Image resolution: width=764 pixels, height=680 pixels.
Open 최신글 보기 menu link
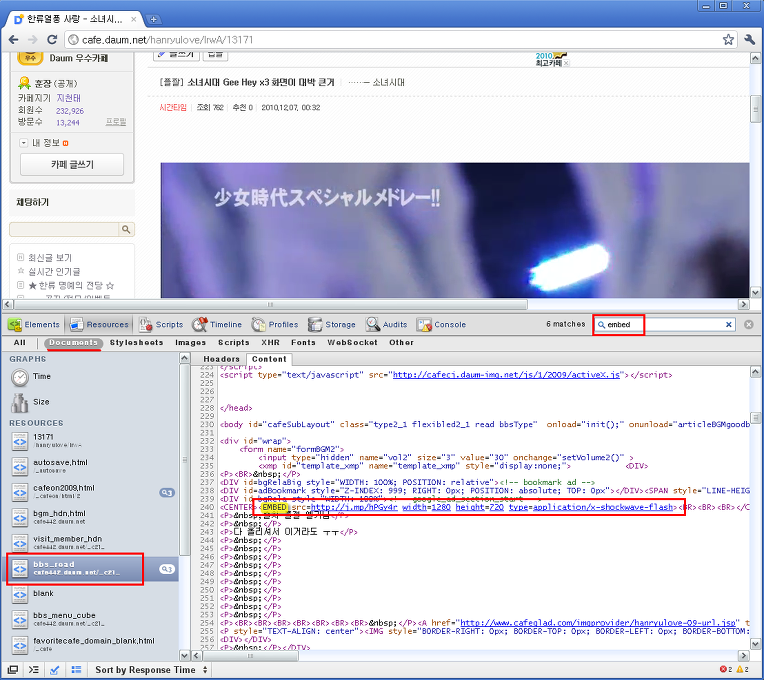(x=50, y=258)
